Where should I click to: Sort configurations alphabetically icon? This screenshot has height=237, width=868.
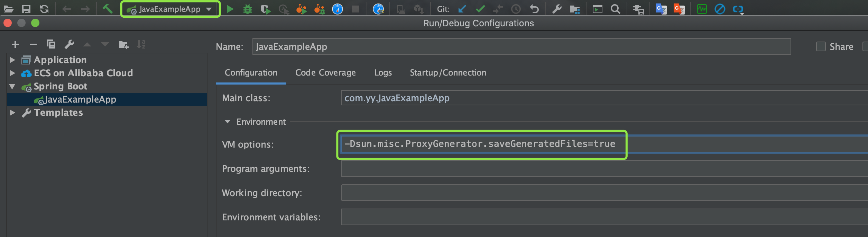(141, 44)
